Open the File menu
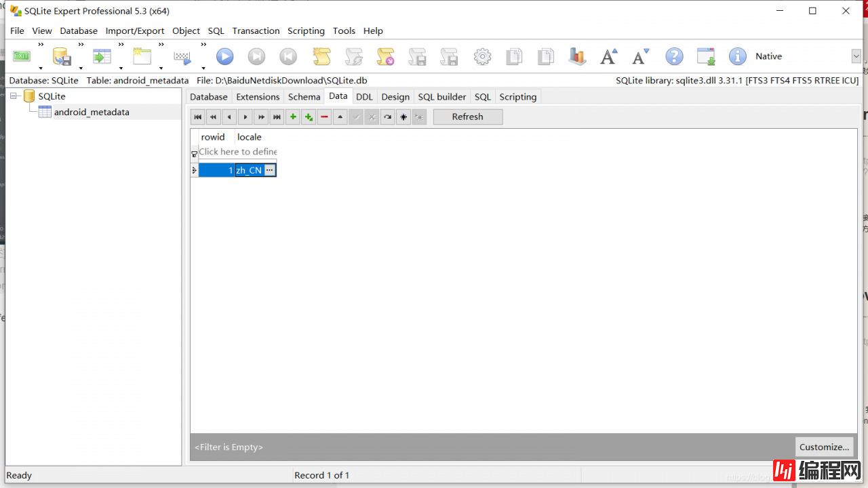 click(17, 30)
